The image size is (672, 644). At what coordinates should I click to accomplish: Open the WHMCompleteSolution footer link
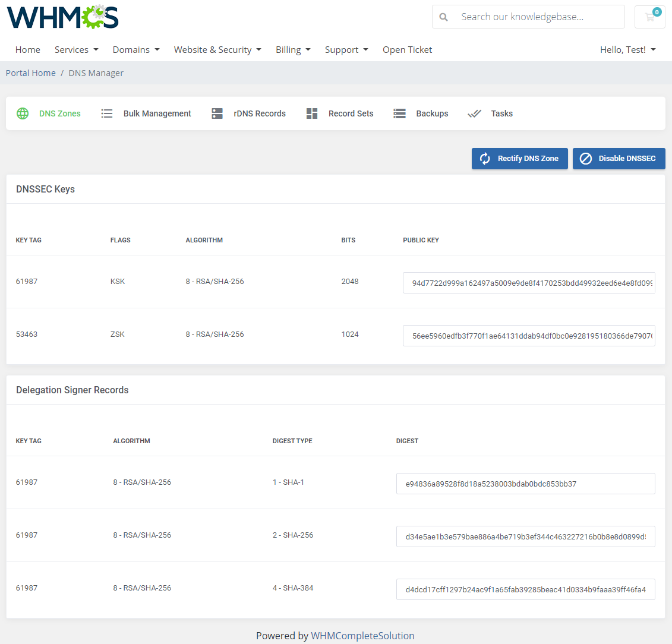(362, 635)
